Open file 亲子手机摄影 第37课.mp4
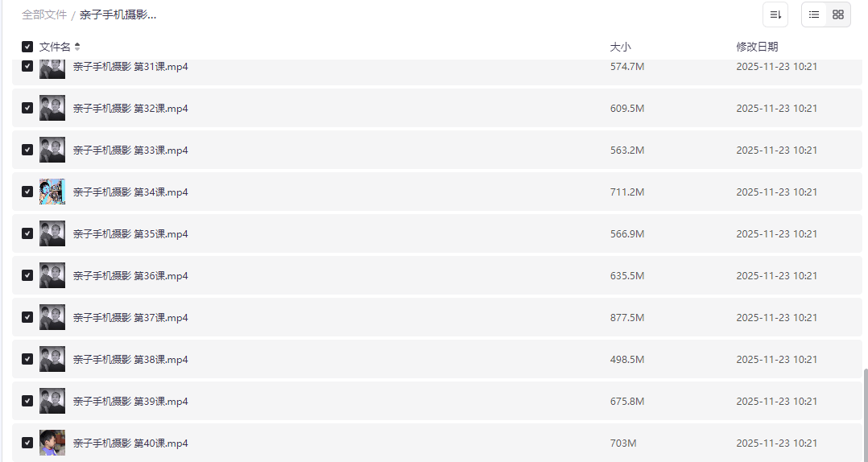Viewport: 868px width, 462px height. 130,317
